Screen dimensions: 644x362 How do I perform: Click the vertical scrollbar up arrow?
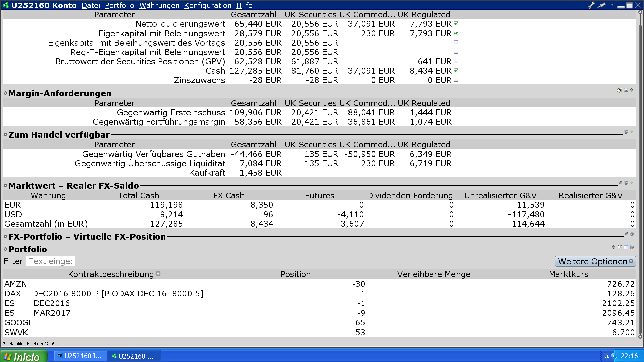pyautogui.click(x=640, y=12)
